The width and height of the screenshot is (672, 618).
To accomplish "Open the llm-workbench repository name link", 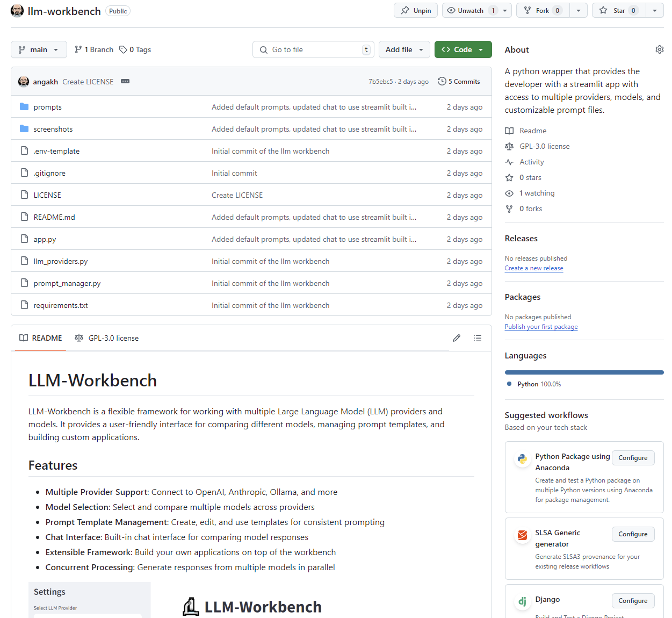I will [x=64, y=11].
